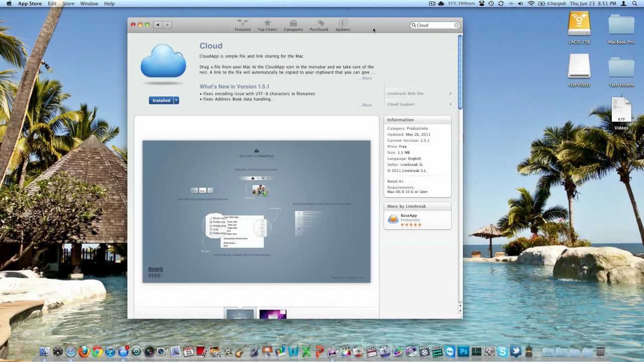Open Top Charts in the App Store toolbar
This screenshot has width=644, height=362.
267,26
